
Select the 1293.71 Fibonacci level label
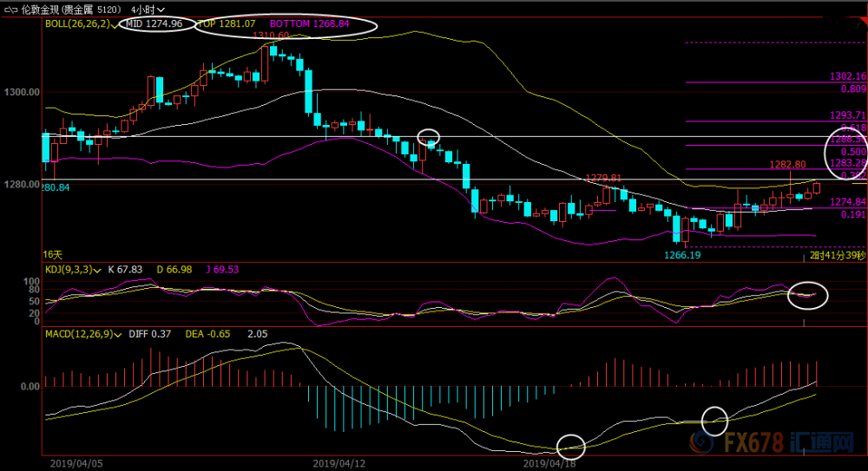point(847,115)
